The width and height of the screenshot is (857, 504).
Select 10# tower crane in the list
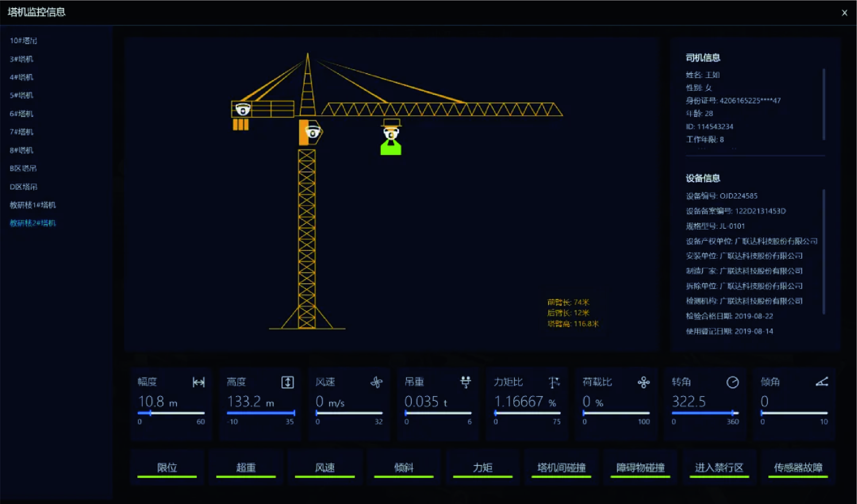pos(23,41)
